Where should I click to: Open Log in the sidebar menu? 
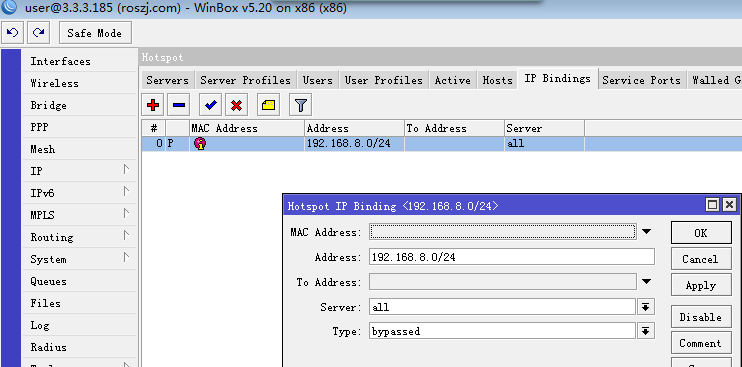pyautogui.click(x=80, y=325)
